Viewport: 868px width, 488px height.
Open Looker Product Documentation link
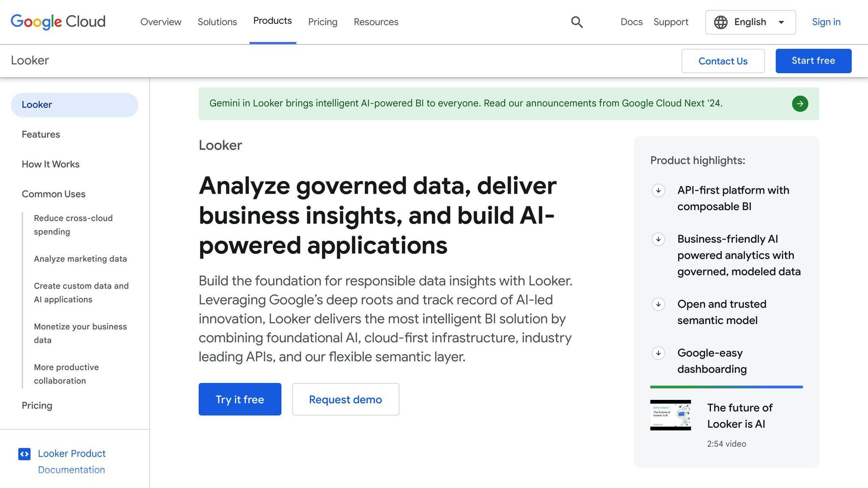pyautogui.click(x=72, y=462)
